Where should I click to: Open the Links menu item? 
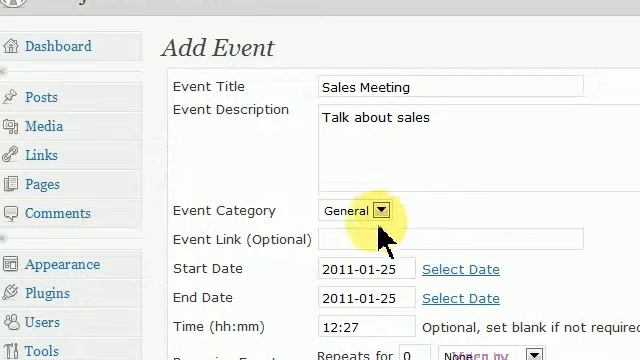(x=41, y=155)
